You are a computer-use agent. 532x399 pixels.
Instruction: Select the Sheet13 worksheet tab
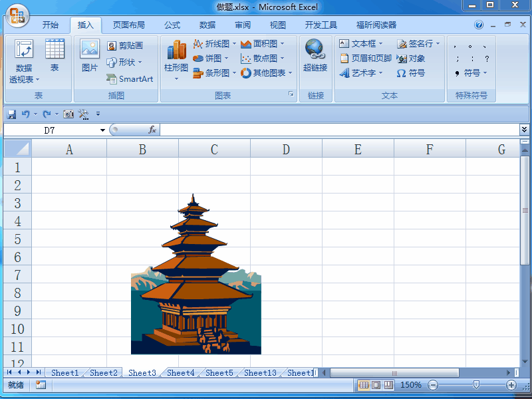pyautogui.click(x=260, y=372)
